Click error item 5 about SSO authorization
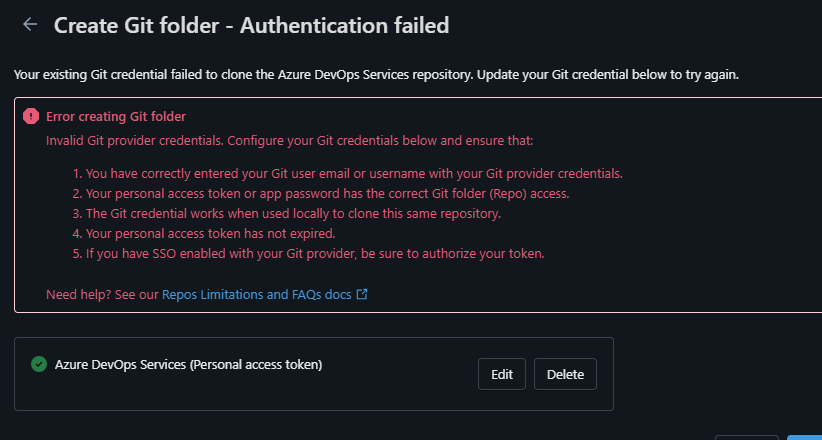 [309, 254]
